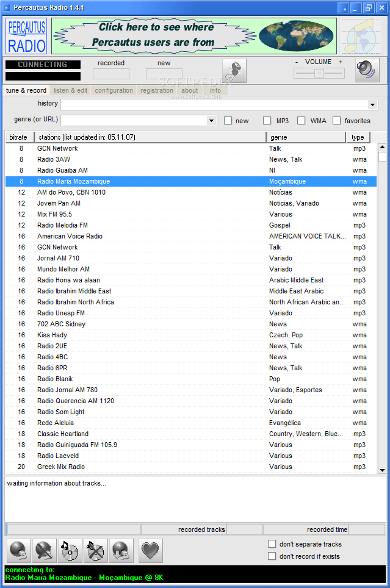Click the connect to station globe icon
Viewport: 390px width, 588px height.
click(x=19, y=551)
